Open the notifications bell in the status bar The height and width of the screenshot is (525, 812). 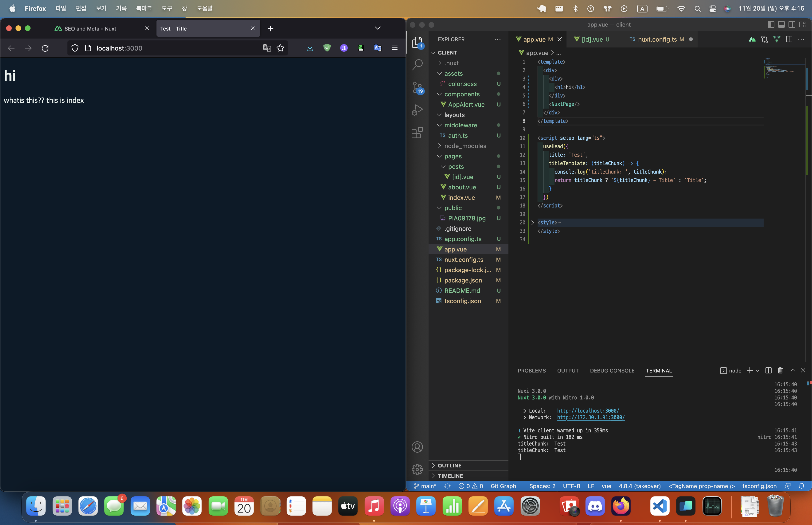[802, 486]
